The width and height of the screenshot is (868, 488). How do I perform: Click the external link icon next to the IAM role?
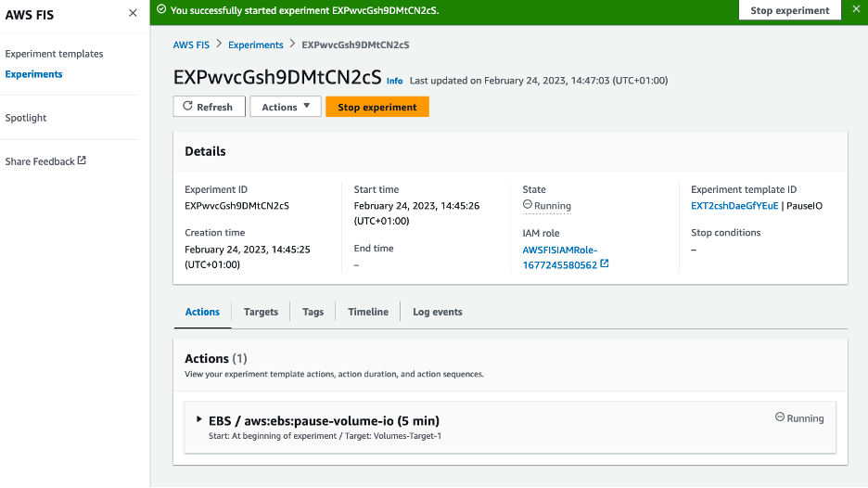click(605, 264)
